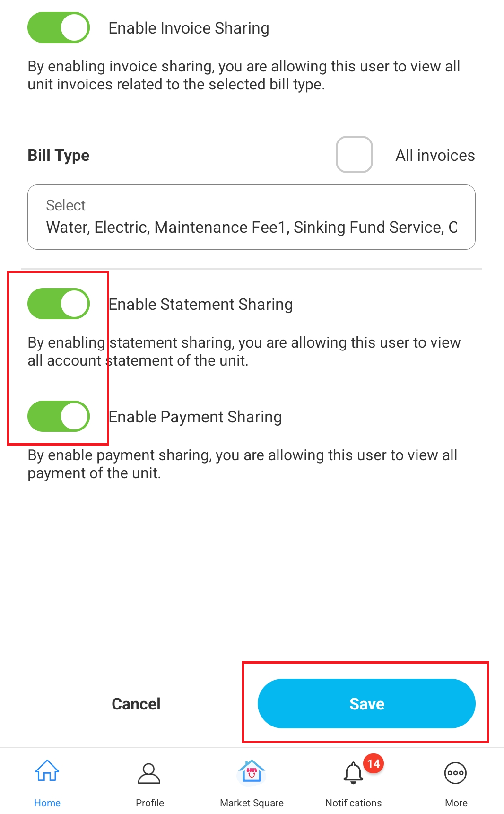Disable the Enable Payment Sharing switch
The width and height of the screenshot is (504, 814).
(59, 416)
